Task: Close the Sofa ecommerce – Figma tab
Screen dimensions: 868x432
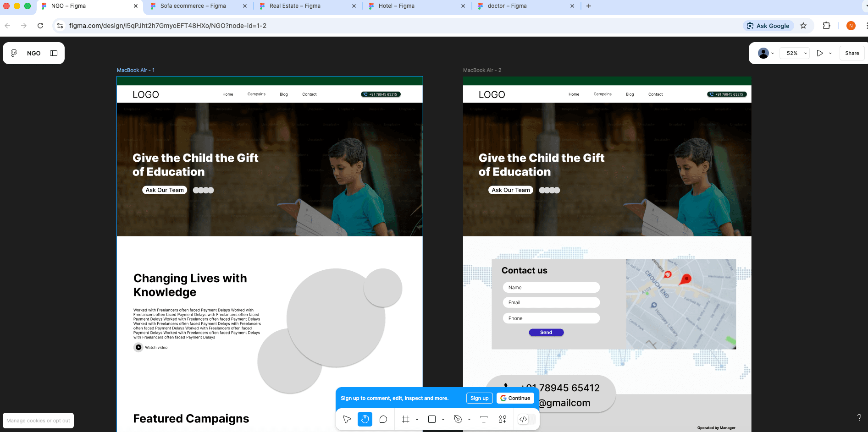Action: pyautogui.click(x=244, y=6)
